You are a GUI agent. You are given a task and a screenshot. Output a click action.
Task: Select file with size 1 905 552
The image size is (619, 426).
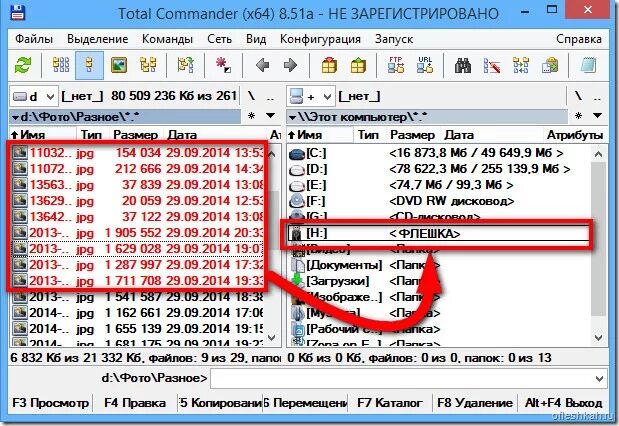138,233
